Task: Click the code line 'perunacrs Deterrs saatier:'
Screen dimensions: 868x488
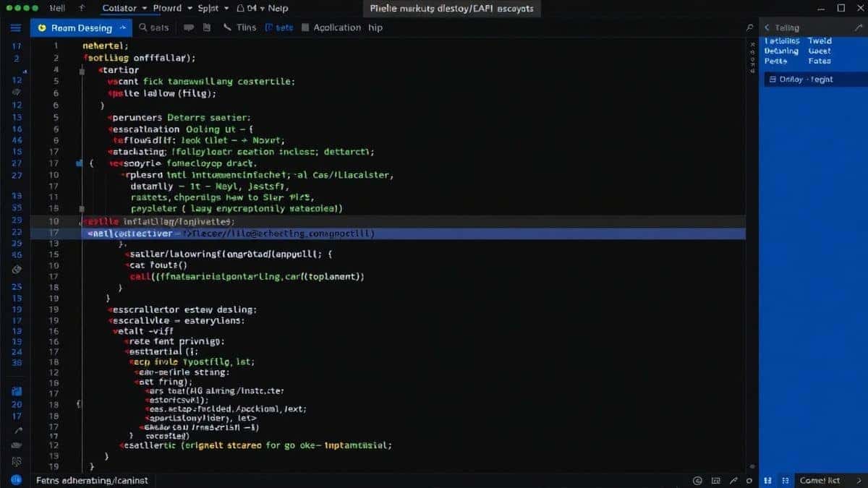Action: (x=181, y=116)
